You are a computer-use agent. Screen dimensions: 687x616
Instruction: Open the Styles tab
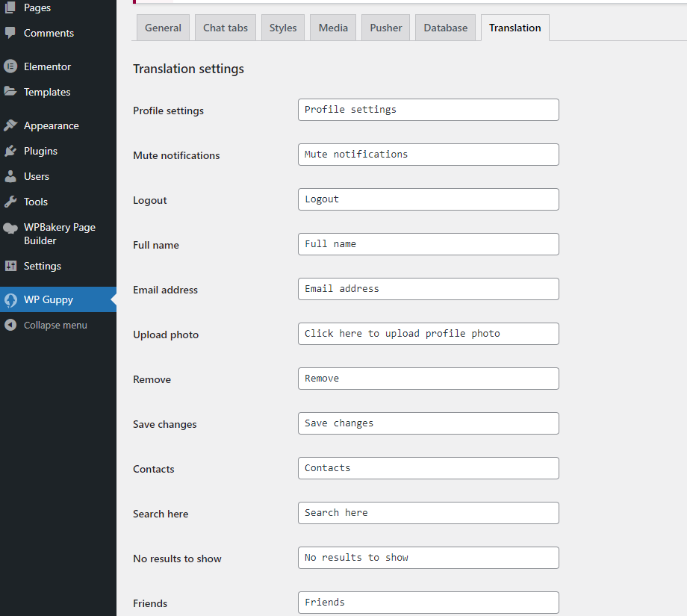point(283,28)
